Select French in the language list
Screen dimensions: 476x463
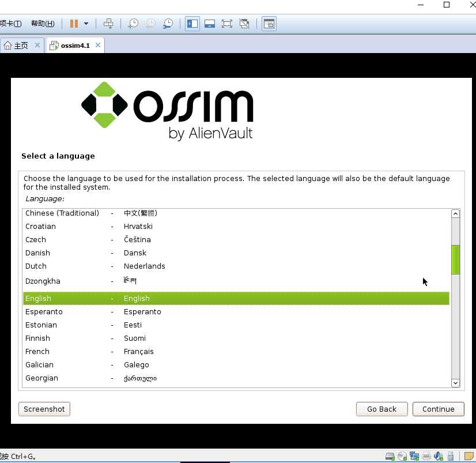(236, 352)
